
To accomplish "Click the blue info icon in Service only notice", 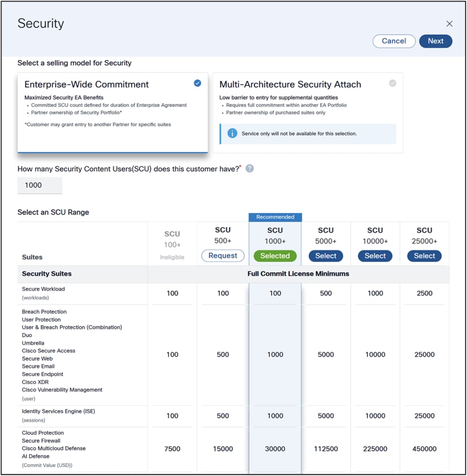I will [232, 133].
